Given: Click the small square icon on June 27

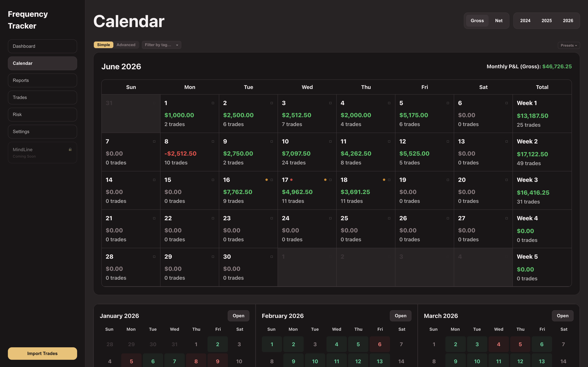Looking at the screenshot, I should [x=506, y=218].
